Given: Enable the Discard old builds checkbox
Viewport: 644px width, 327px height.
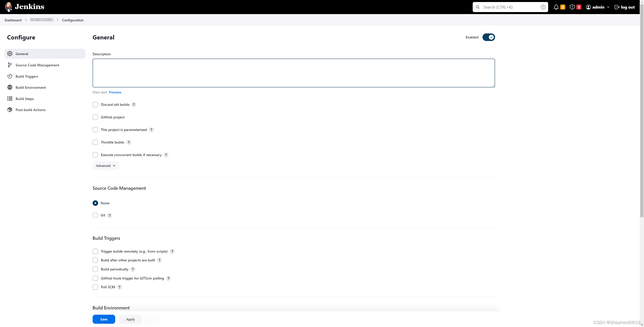Looking at the screenshot, I should tap(95, 104).
